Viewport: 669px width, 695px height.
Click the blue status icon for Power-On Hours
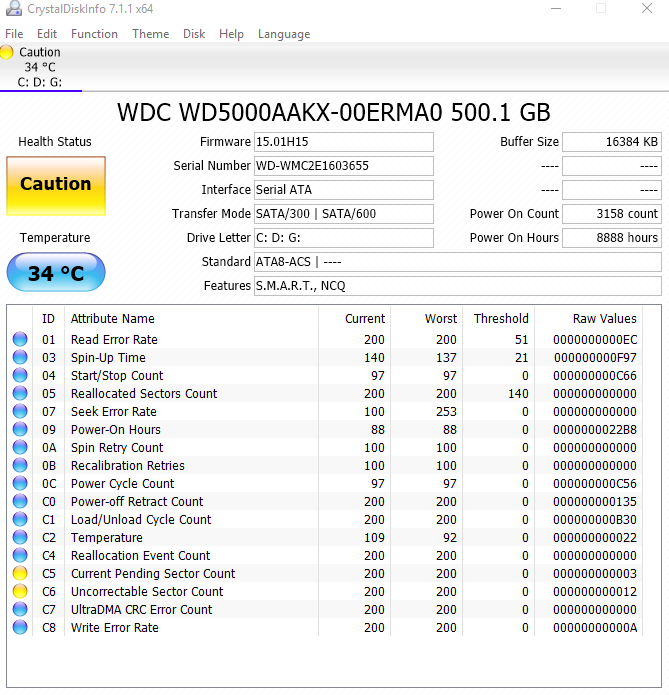point(20,429)
